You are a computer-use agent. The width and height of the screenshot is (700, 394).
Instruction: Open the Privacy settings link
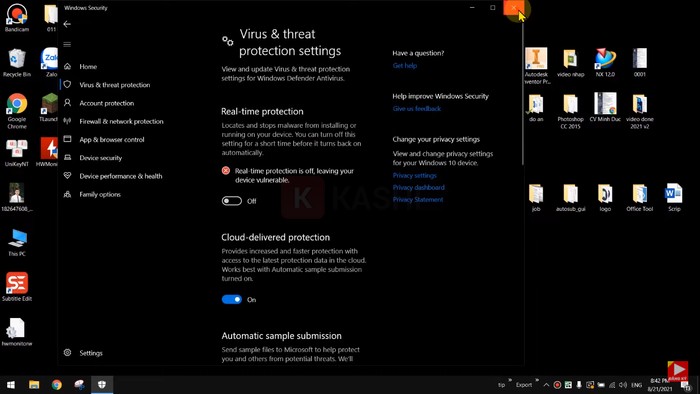point(415,175)
